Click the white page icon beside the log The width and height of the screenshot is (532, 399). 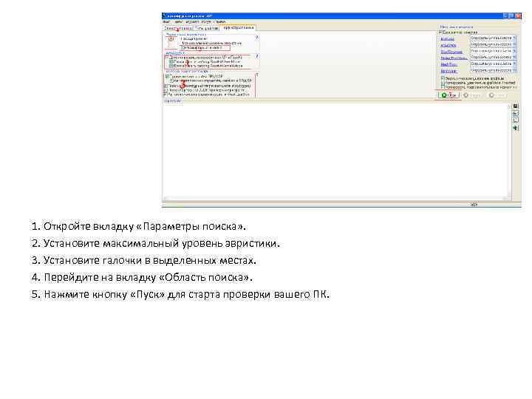tap(516, 120)
